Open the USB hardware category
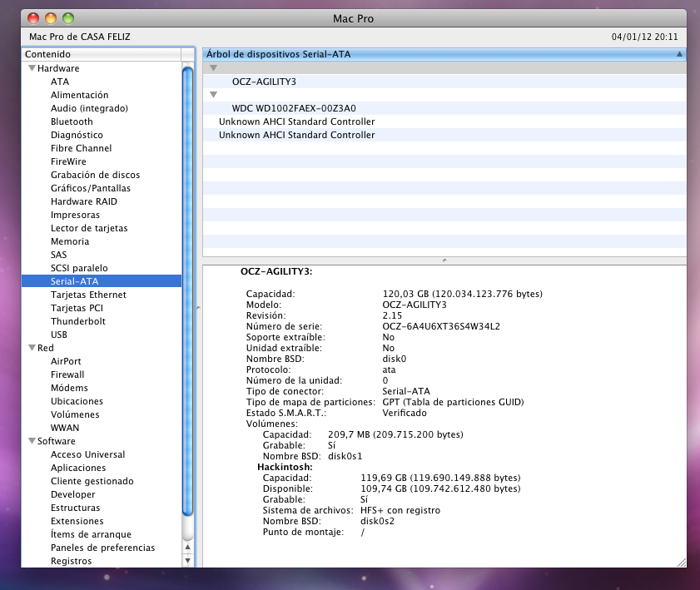Image resolution: width=700 pixels, height=590 pixels. click(x=59, y=335)
